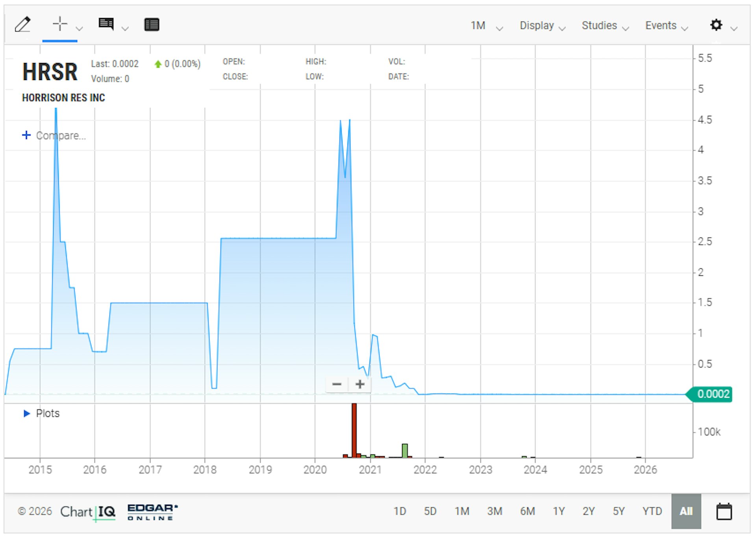Click the ChartIQ logo
756x537 pixels.
[x=87, y=512]
